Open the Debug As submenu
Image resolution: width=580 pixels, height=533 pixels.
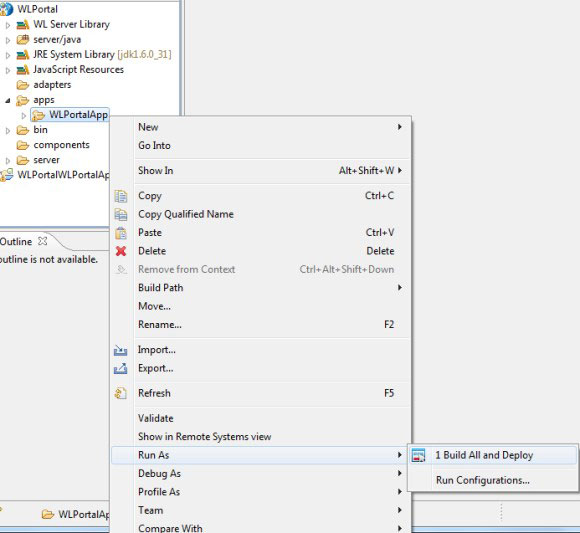tap(261, 473)
